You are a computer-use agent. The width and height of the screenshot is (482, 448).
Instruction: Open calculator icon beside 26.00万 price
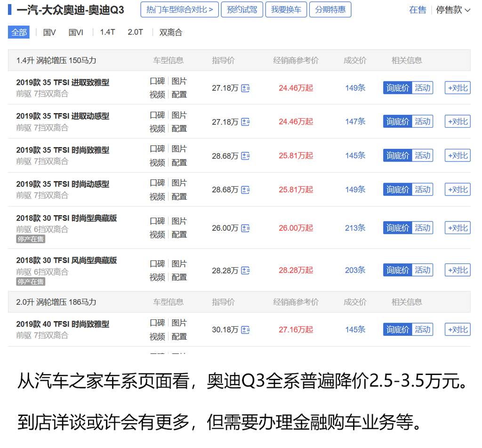pyautogui.click(x=245, y=228)
